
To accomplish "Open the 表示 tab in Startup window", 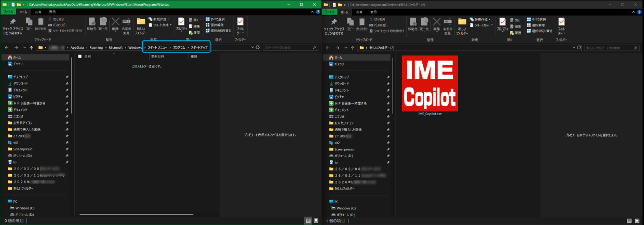I will tap(52, 11).
